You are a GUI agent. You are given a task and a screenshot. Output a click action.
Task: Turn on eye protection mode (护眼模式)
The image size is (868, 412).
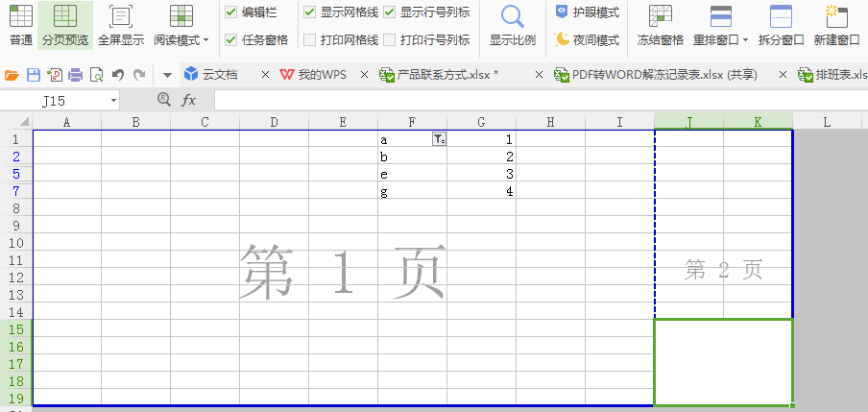point(588,12)
